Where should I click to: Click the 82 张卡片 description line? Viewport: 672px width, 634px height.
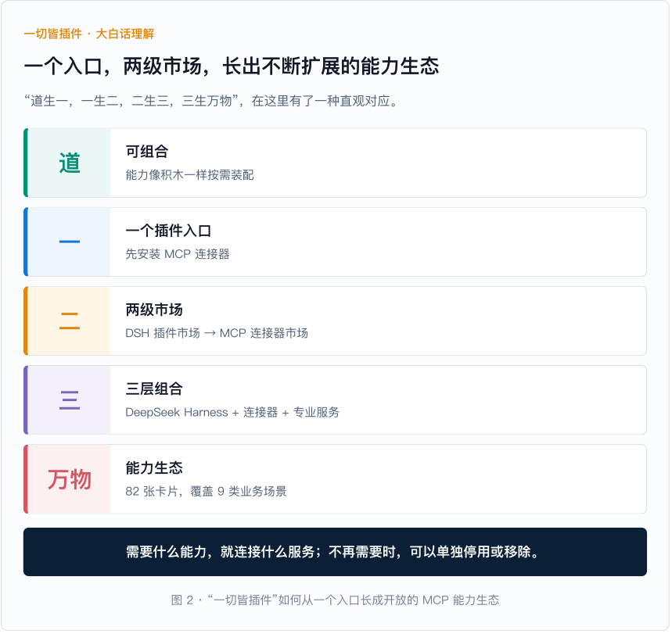(207, 491)
